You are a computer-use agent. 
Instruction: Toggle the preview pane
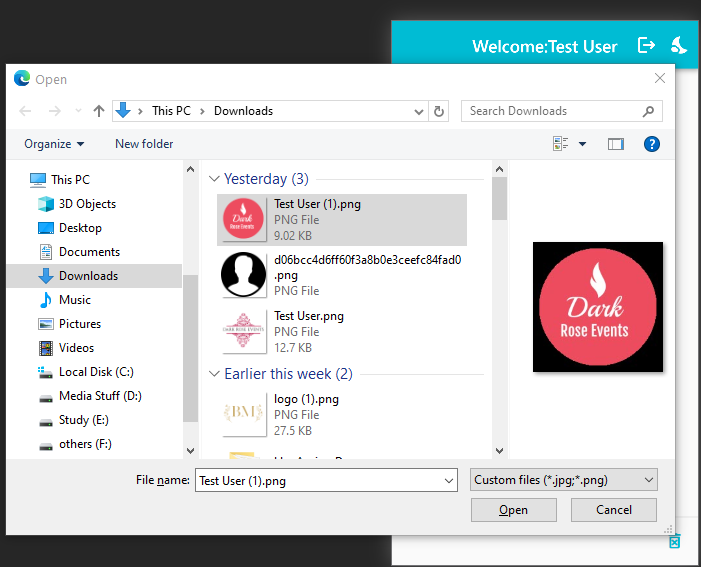[x=616, y=144]
